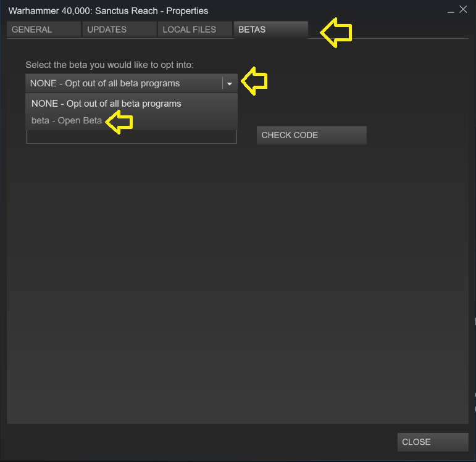Viewport: 476px width, 462px height.
Task: Open the UPDATES tab
Action: [x=119, y=30]
